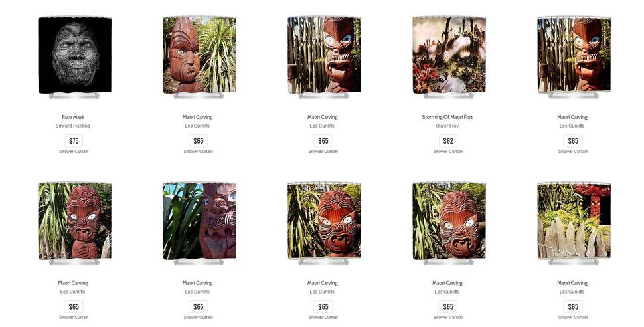Click the first bottom-row Maori Carving thumbnail
The width and height of the screenshot is (644, 327).
[75, 221]
